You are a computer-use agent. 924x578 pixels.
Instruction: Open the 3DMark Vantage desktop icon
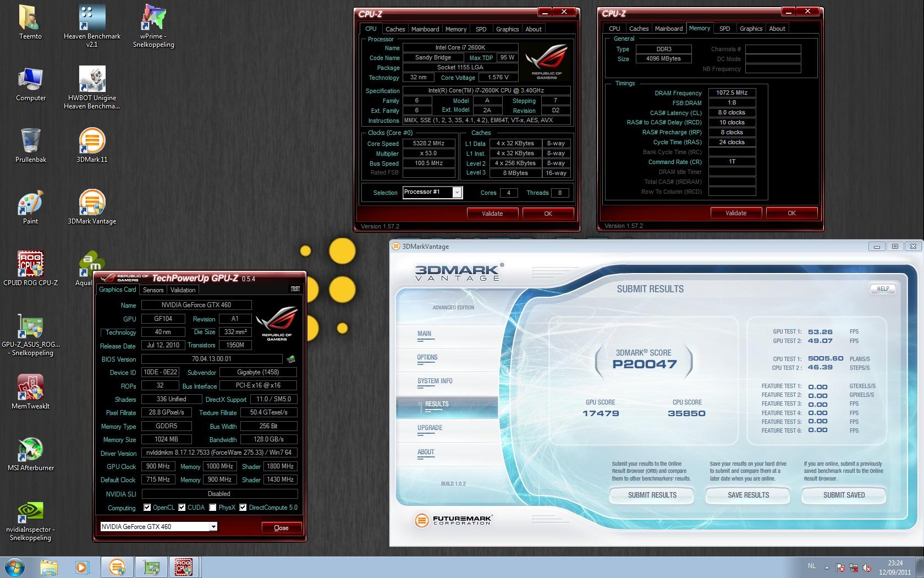[x=92, y=208]
